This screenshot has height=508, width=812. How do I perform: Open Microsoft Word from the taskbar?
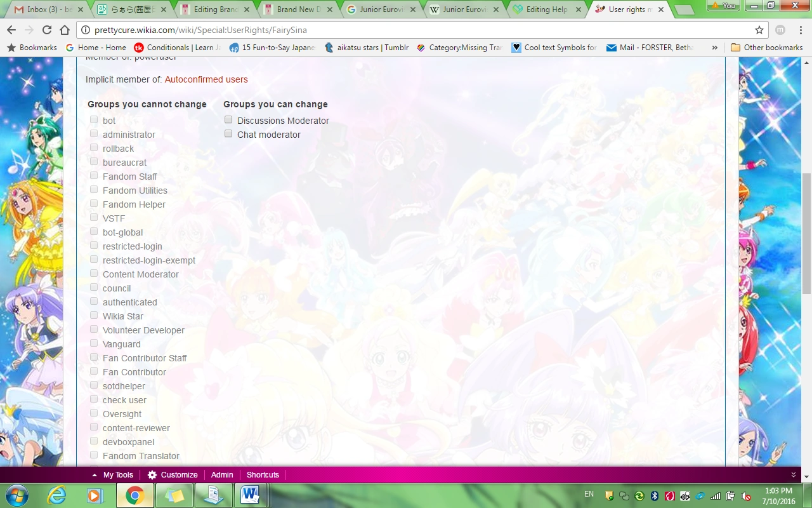[251, 495]
